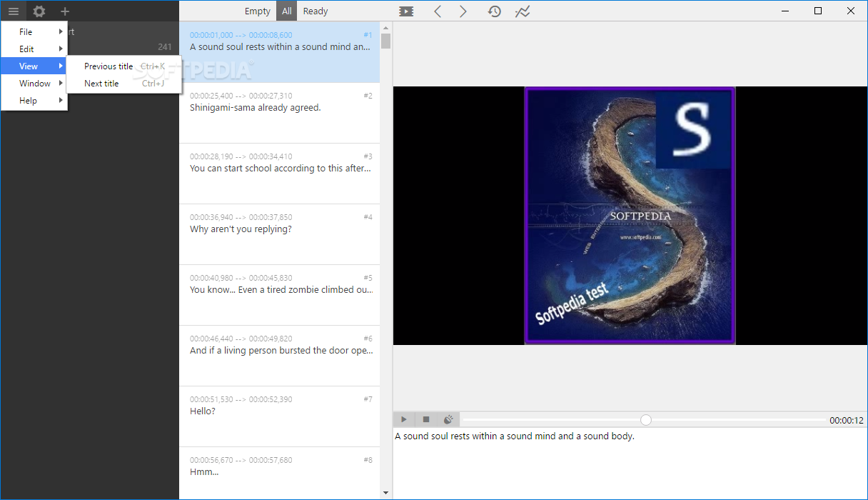Select subtitle Shinigami-sama already agreed
The height and width of the screenshot is (500, 868).
click(279, 113)
